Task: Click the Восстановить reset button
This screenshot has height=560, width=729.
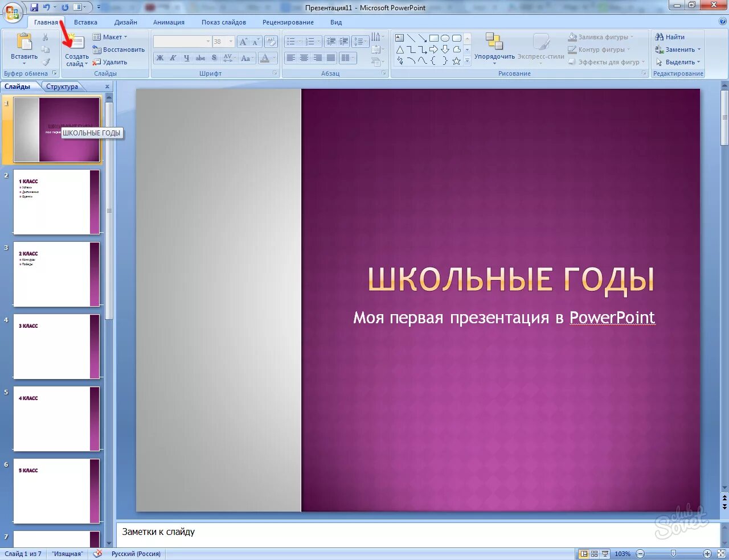Action: [118, 50]
